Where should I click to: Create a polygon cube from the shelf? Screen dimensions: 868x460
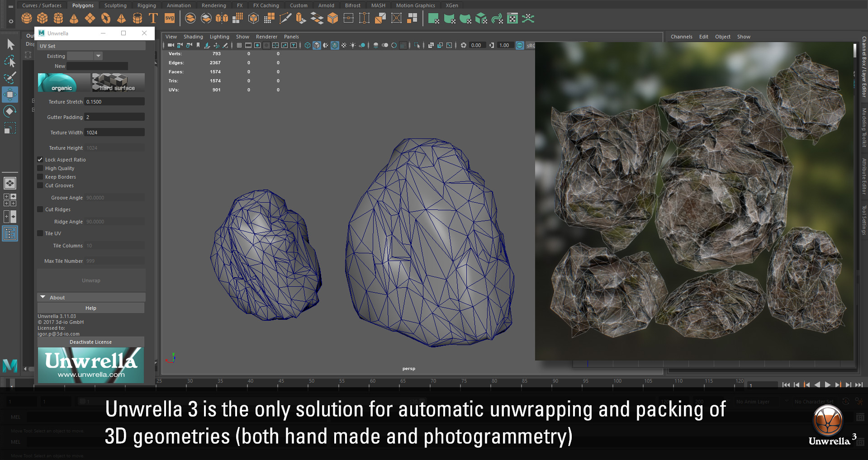point(43,18)
